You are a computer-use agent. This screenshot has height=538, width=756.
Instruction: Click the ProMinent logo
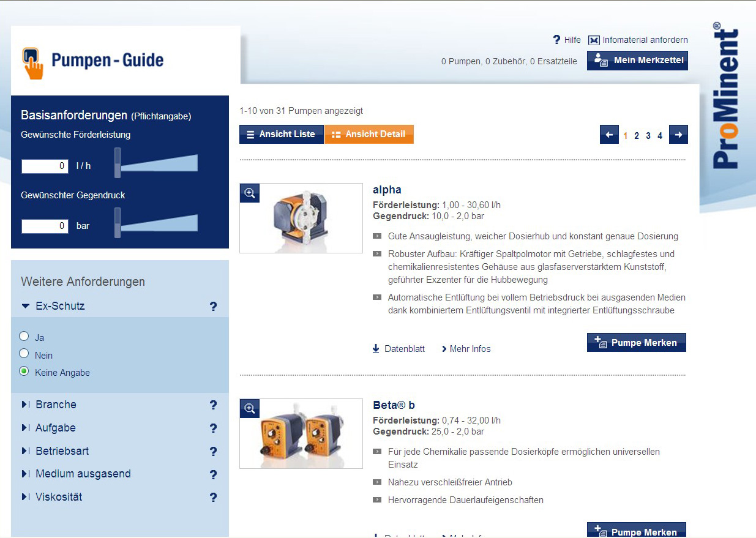click(726, 96)
